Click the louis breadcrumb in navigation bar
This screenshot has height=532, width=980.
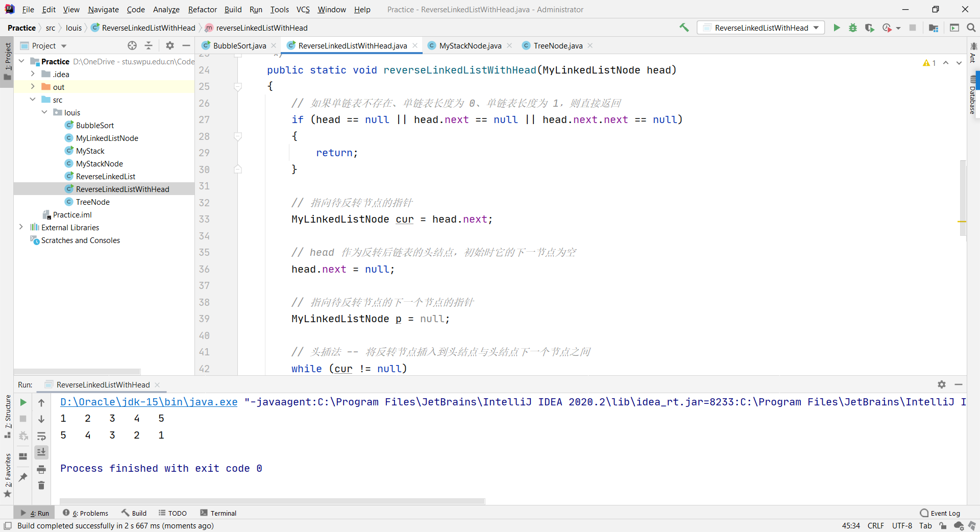point(73,28)
